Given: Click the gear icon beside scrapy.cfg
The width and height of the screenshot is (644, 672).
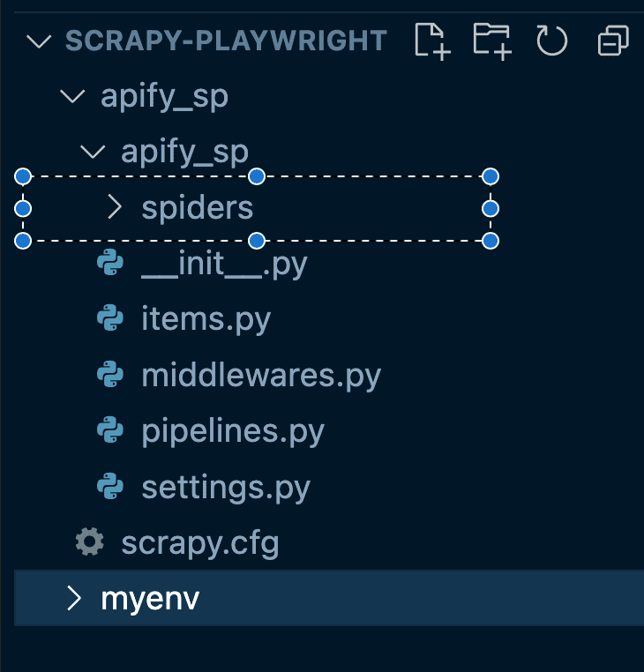Looking at the screenshot, I should click(90, 542).
